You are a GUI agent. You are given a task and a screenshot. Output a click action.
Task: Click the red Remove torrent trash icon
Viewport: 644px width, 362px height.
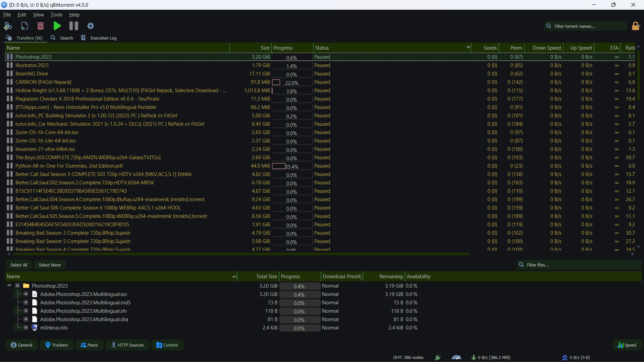tap(41, 26)
